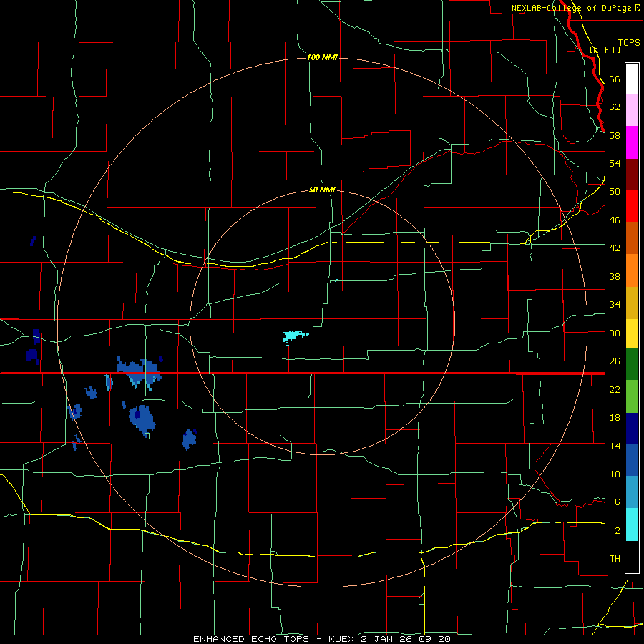
Task: Click legend value 30
Action: (615, 333)
